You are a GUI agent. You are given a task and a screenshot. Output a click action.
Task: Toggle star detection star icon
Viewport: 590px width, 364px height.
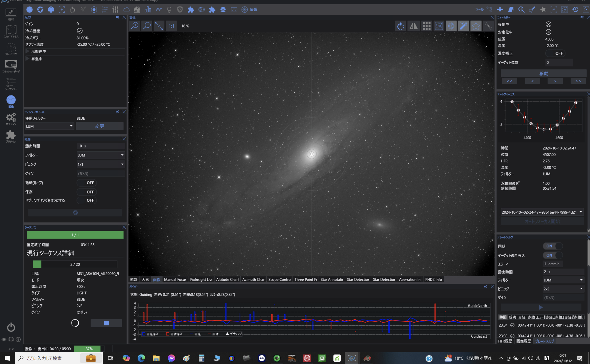[476, 26]
